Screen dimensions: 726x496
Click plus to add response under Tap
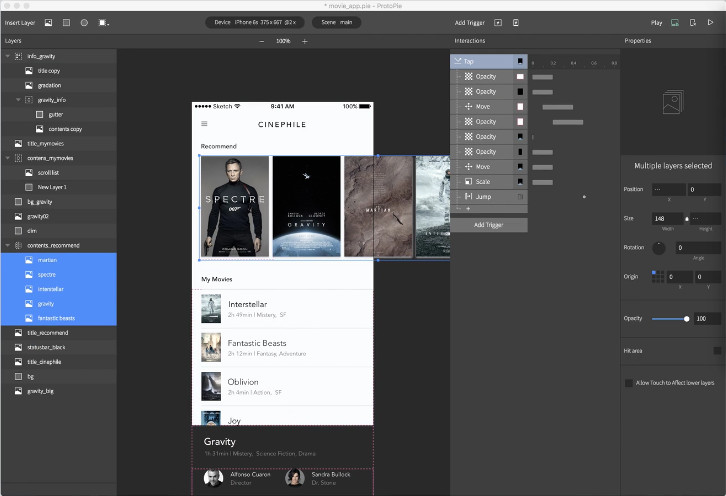click(x=468, y=209)
